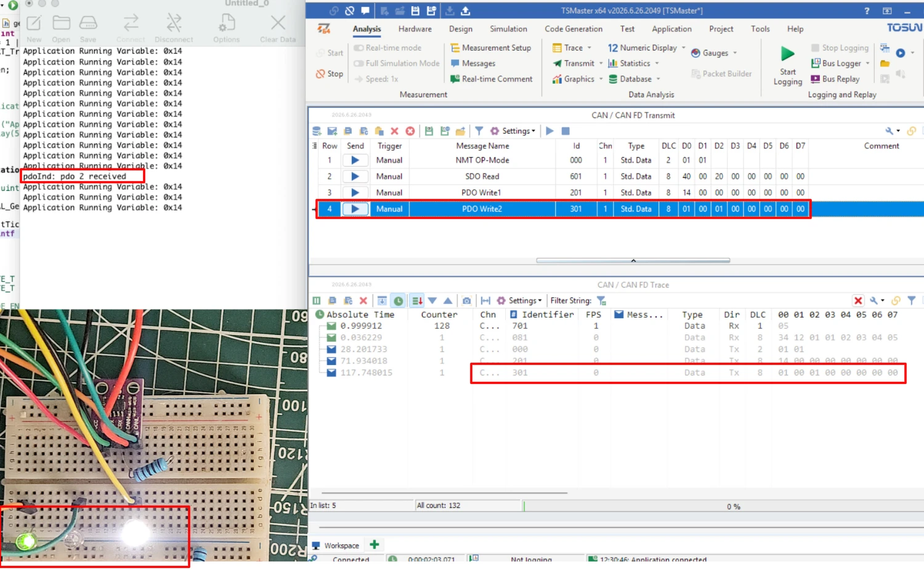
Task: Switch to the Hardware ribbon tab
Action: [415, 29]
